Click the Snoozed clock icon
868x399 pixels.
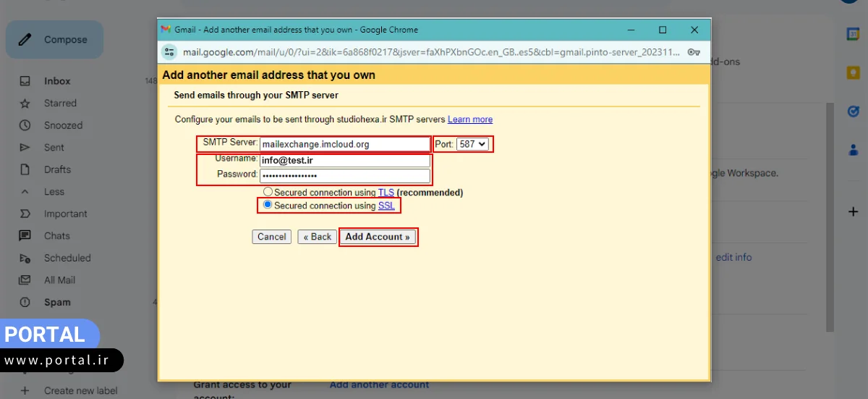pos(25,125)
